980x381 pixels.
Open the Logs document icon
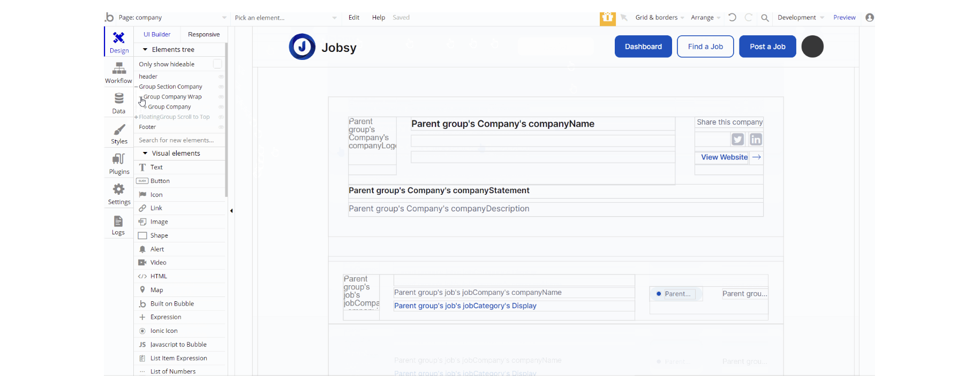(x=118, y=221)
